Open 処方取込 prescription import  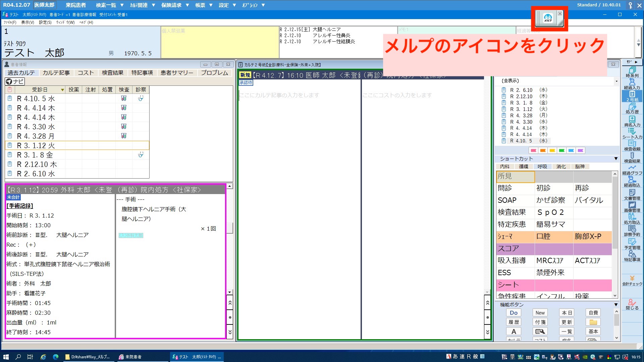[632, 219]
